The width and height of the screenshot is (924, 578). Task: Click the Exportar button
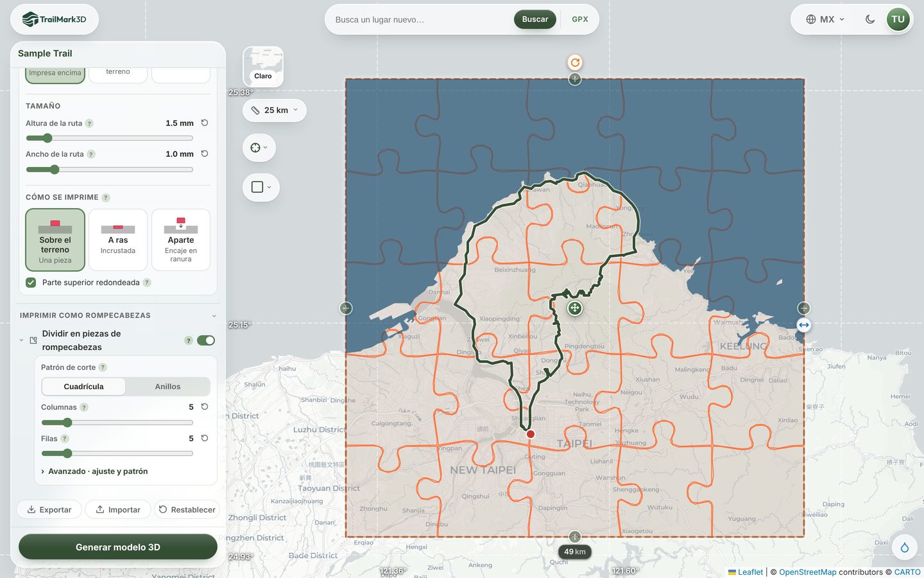49,510
